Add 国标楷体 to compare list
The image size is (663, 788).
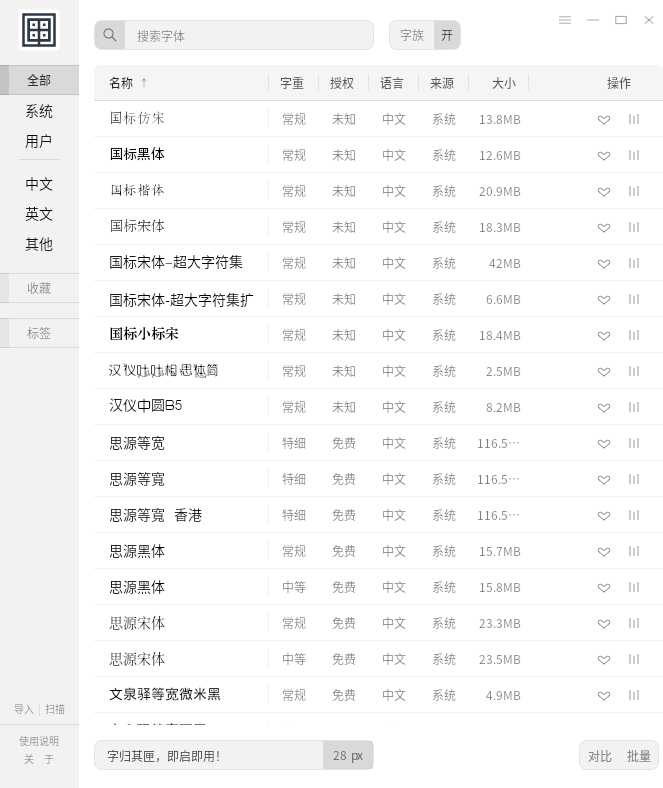click(634, 191)
